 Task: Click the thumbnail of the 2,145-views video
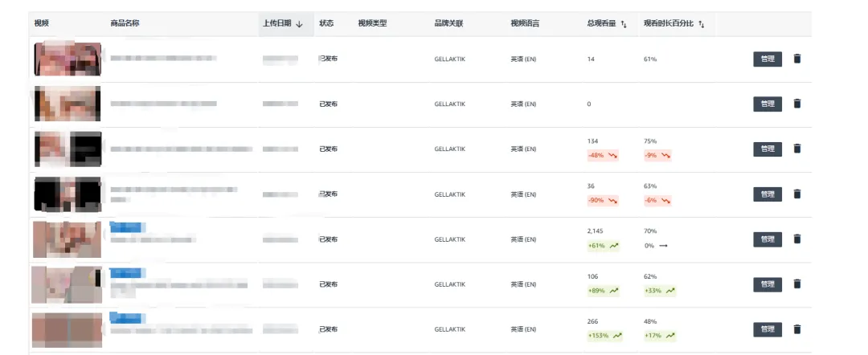pyautogui.click(x=68, y=239)
